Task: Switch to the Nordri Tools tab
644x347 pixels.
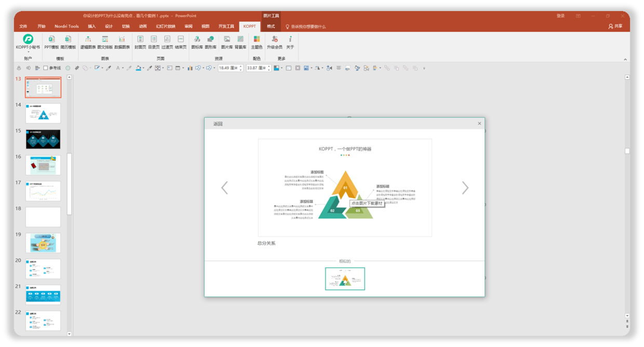Action: point(66,26)
